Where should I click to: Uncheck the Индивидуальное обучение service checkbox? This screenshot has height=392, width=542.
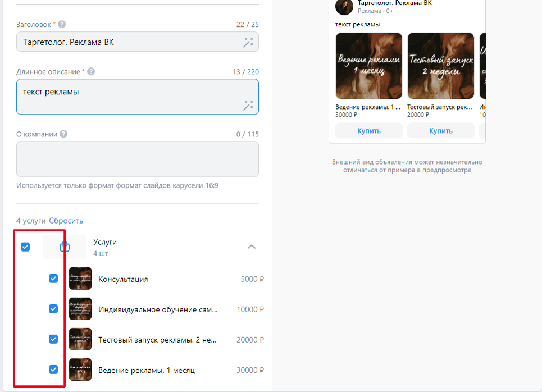(53, 309)
